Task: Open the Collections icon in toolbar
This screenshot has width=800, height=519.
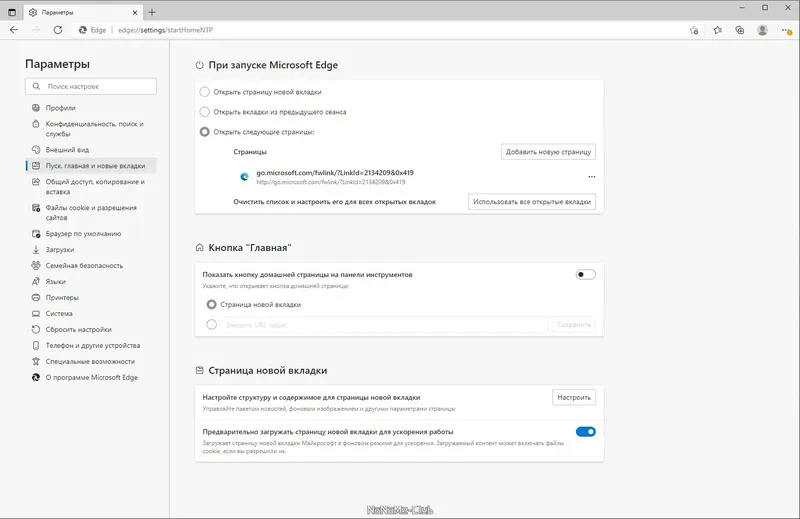Action: coord(740,30)
